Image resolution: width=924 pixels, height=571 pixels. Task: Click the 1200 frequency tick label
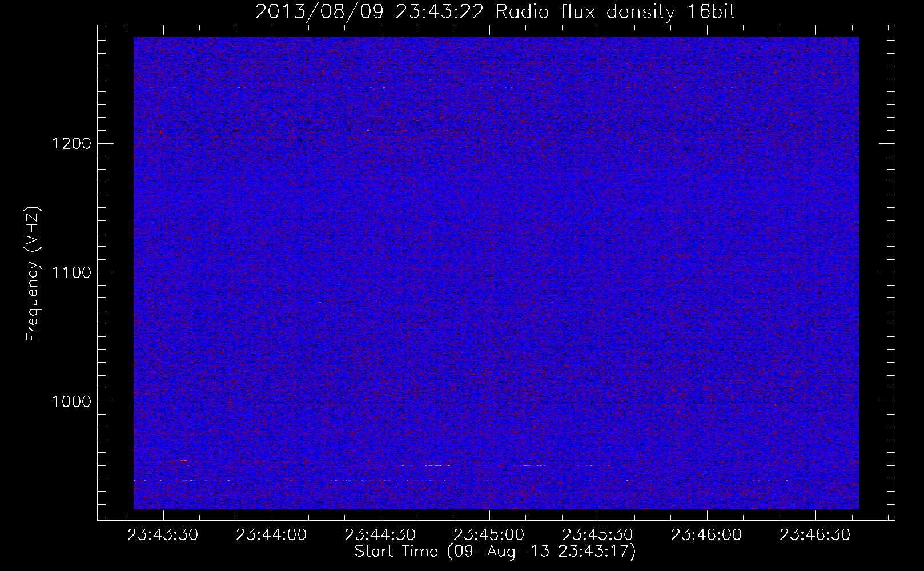pos(71,143)
